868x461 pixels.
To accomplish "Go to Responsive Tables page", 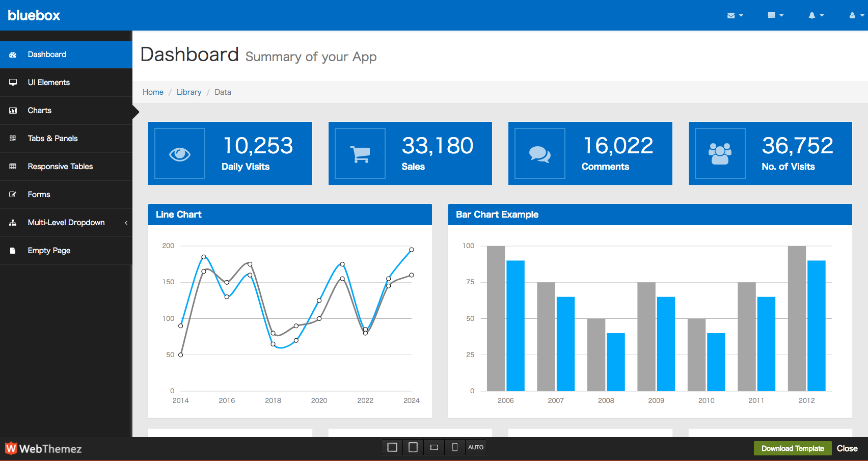I will 60,167.
